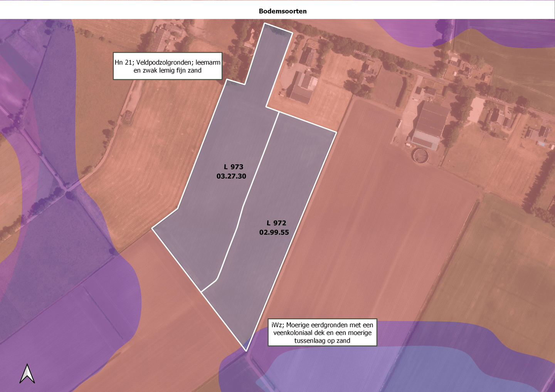This screenshot has width=555, height=392.
Task: Click the round manure silo near large barn
Action: 420,156
